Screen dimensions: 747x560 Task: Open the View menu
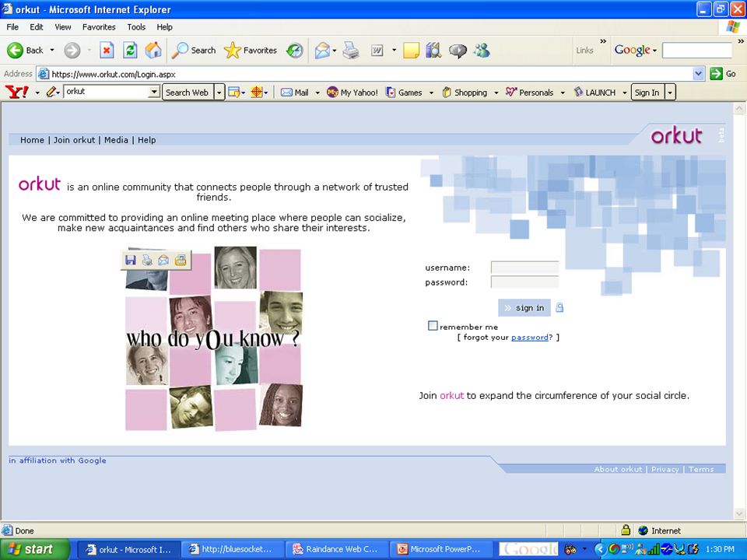click(x=63, y=27)
